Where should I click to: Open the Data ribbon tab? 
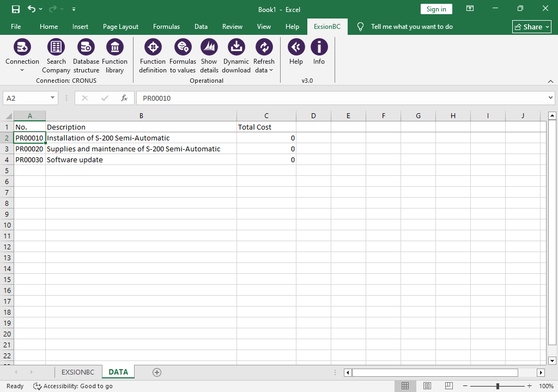click(x=201, y=27)
